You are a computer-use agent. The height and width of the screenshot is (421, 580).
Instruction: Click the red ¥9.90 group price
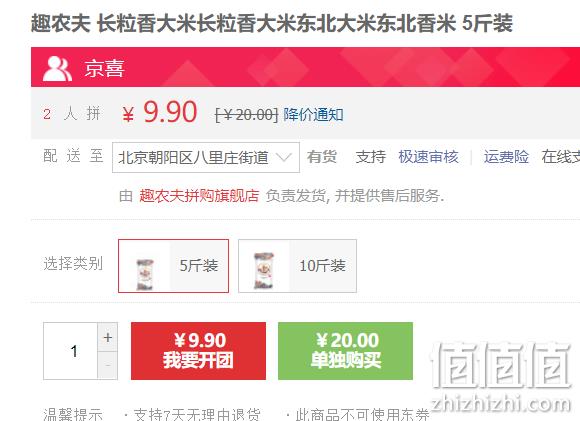(x=160, y=112)
